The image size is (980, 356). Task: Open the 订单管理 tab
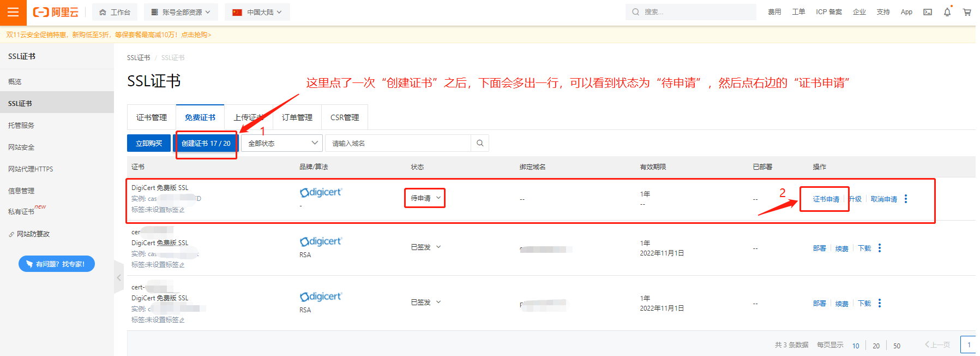pos(297,117)
